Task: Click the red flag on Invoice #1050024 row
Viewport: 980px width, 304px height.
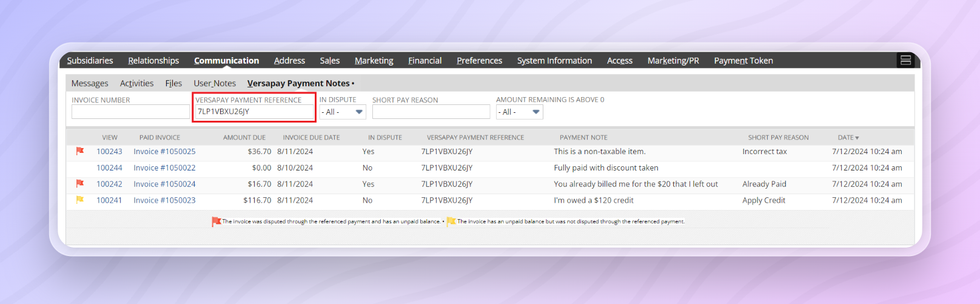Action: (80, 183)
